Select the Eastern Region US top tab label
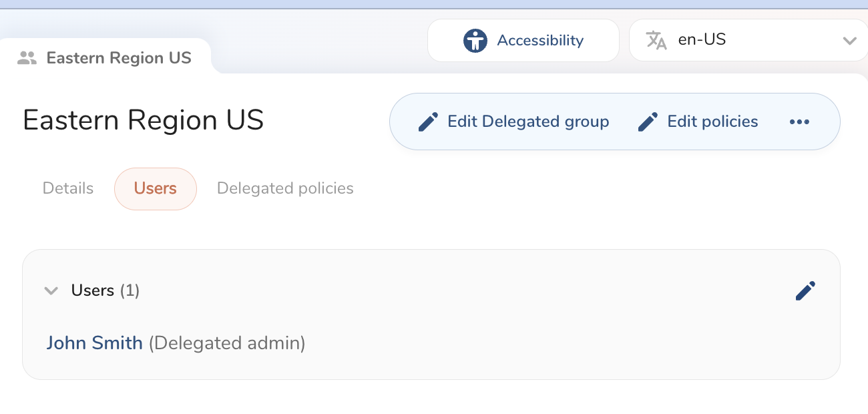868x414 pixels. [119, 58]
